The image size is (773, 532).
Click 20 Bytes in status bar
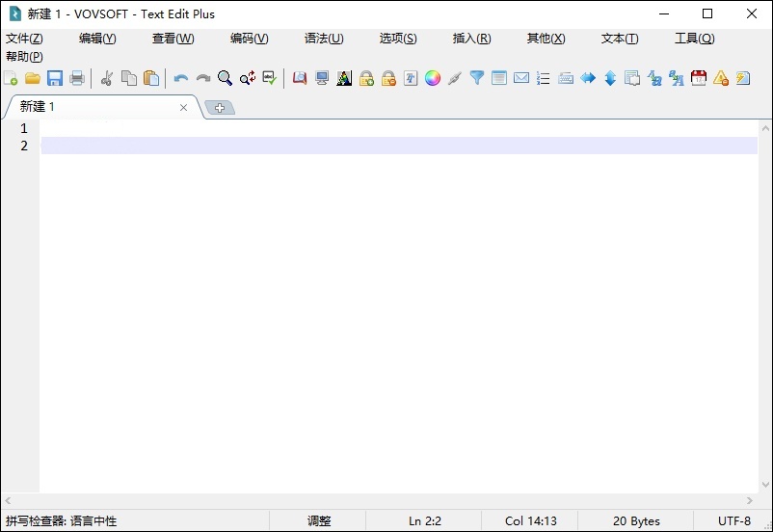coord(636,520)
